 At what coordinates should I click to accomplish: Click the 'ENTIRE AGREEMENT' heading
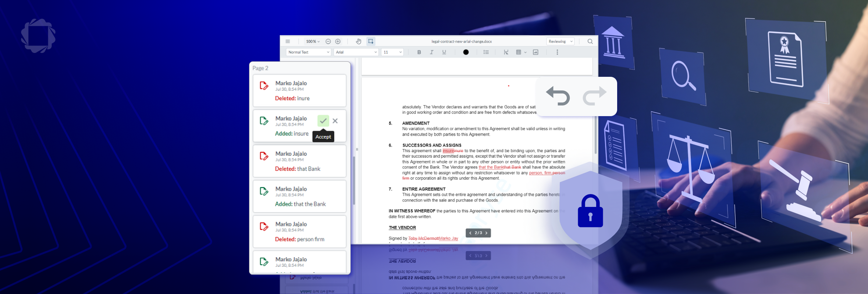tap(424, 189)
